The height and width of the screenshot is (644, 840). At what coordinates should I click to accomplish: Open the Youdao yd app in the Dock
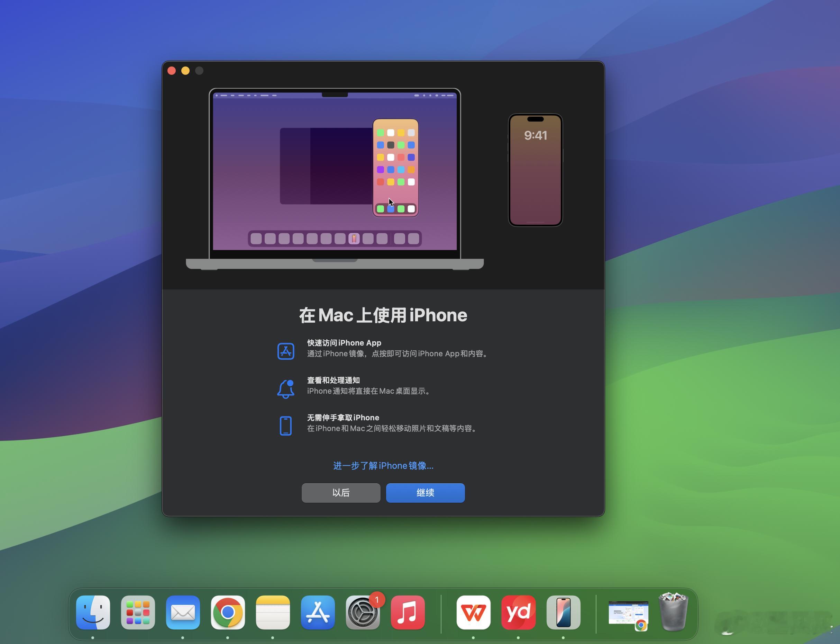pos(518,612)
